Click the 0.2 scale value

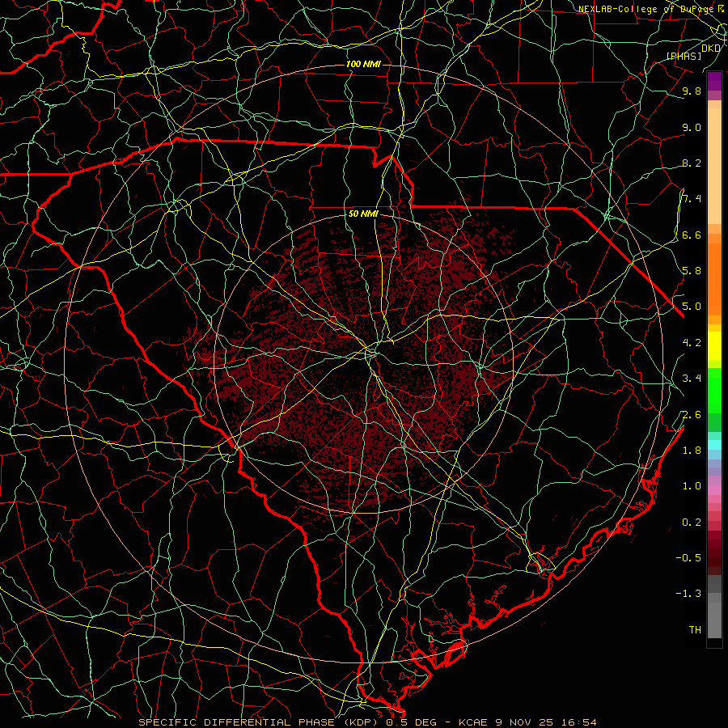click(x=692, y=523)
